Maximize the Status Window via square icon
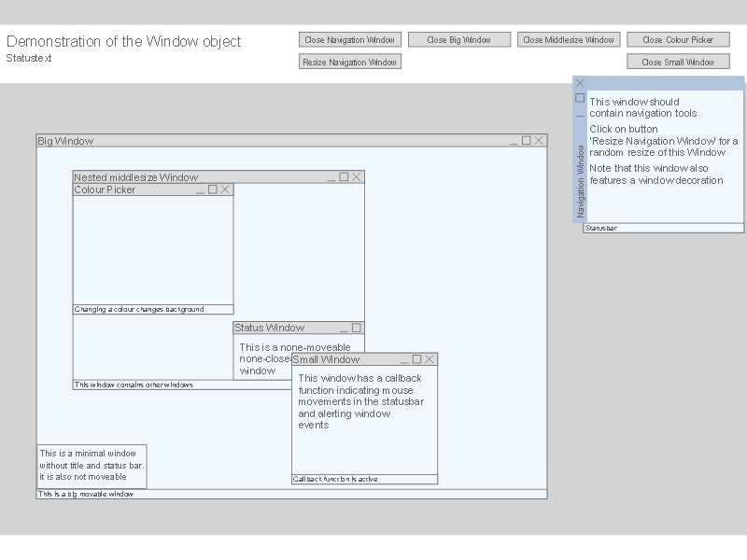Image resolution: width=747 pixels, height=560 pixels. pos(357,328)
